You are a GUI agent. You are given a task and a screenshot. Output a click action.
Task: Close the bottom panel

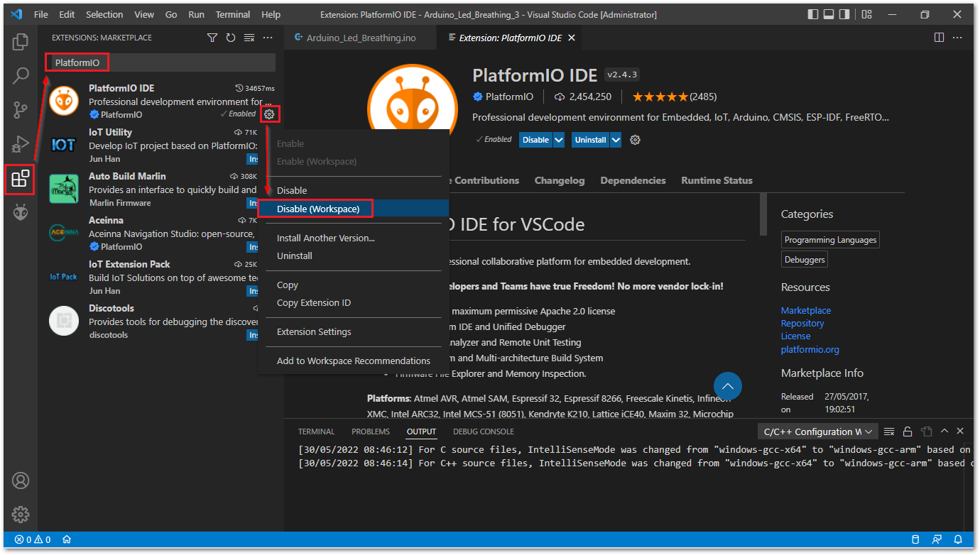coord(960,432)
